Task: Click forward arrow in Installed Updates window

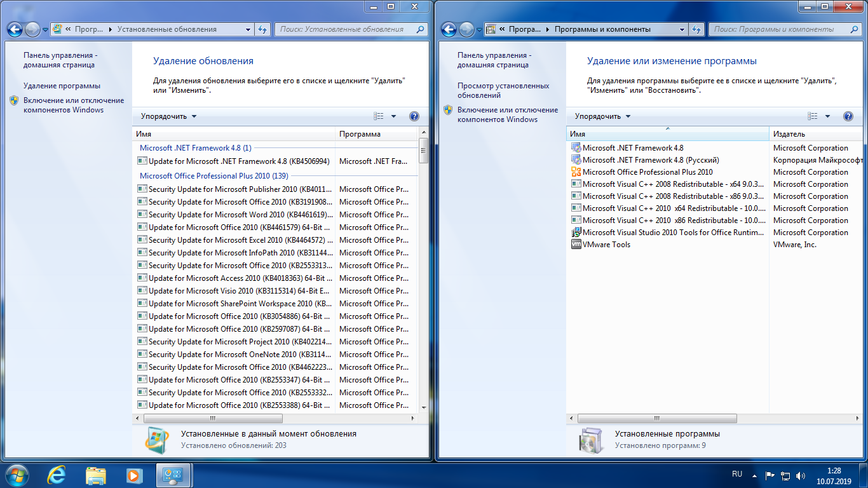Action: click(x=33, y=29)
